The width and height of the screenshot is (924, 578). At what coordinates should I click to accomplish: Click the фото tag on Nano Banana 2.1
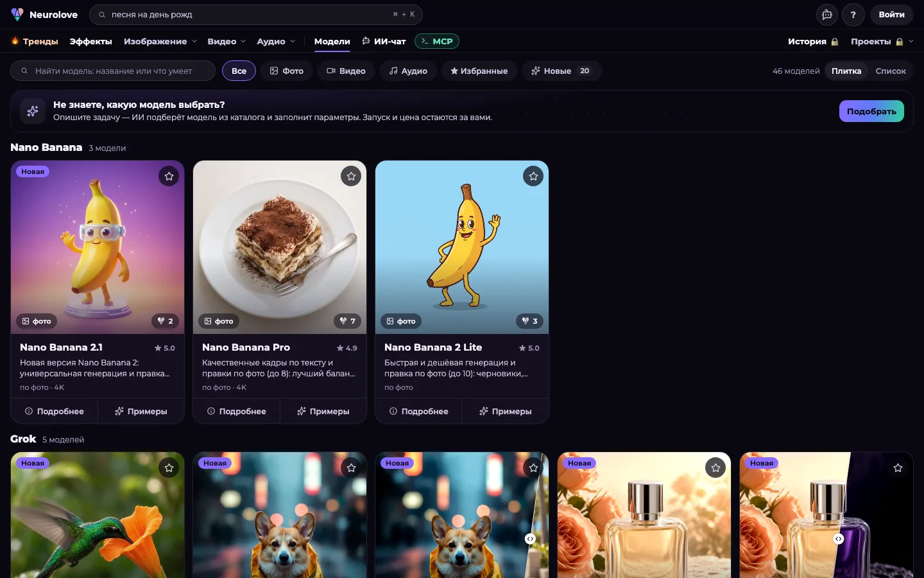[x=37, y=321]
